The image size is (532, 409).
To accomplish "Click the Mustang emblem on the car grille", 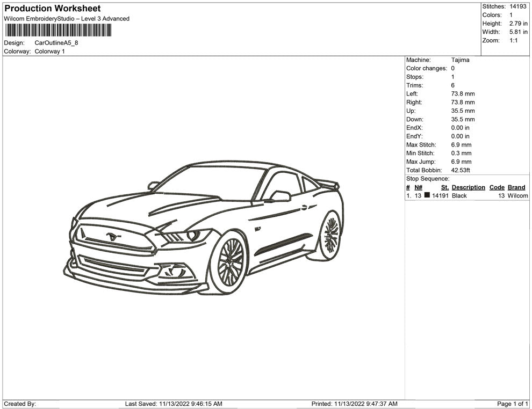I will click(x=113, y=236).
